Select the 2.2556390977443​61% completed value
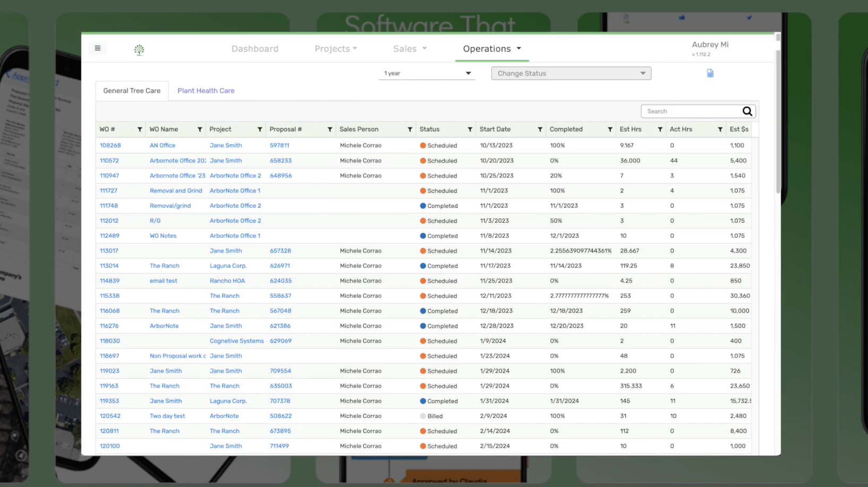 coord(581,251)
